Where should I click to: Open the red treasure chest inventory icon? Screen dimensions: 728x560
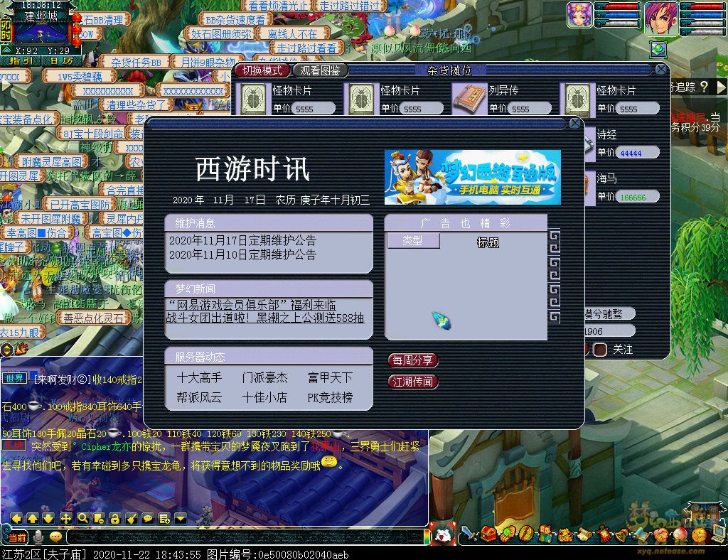[488, 534]
